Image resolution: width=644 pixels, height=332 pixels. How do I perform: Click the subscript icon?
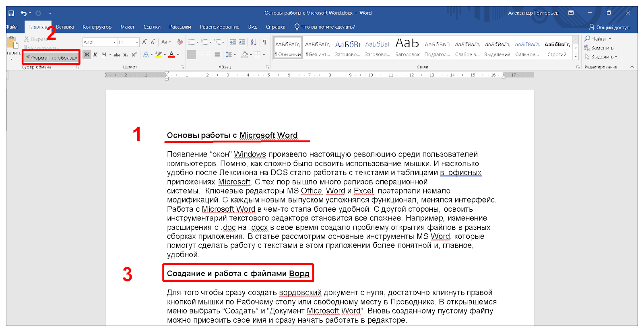click(126, 55)
